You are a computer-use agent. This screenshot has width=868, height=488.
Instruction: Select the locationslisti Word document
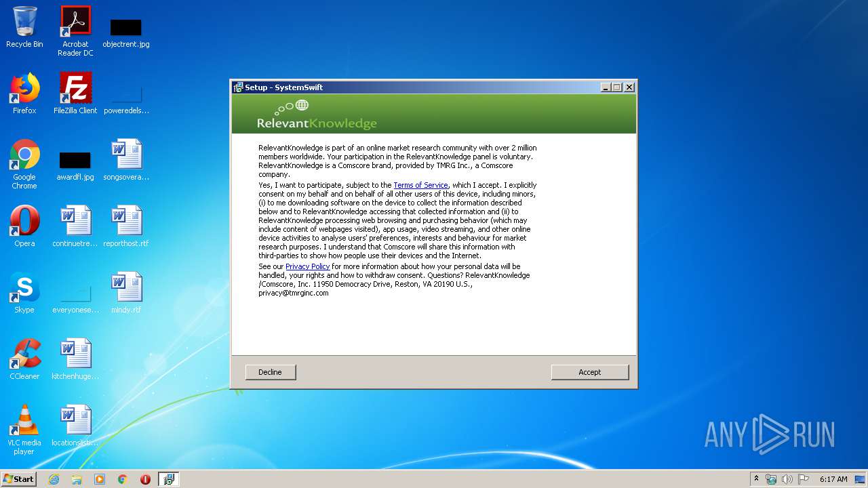75,426
